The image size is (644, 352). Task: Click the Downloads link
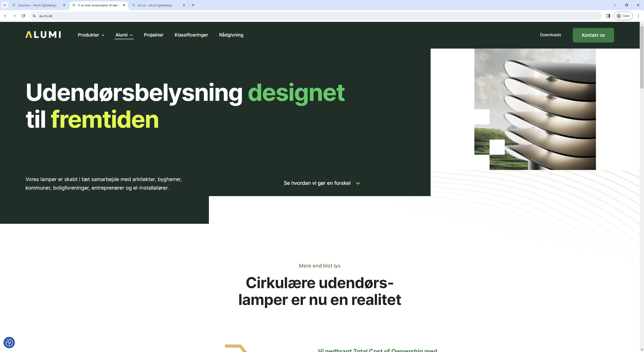coord(550,35)
